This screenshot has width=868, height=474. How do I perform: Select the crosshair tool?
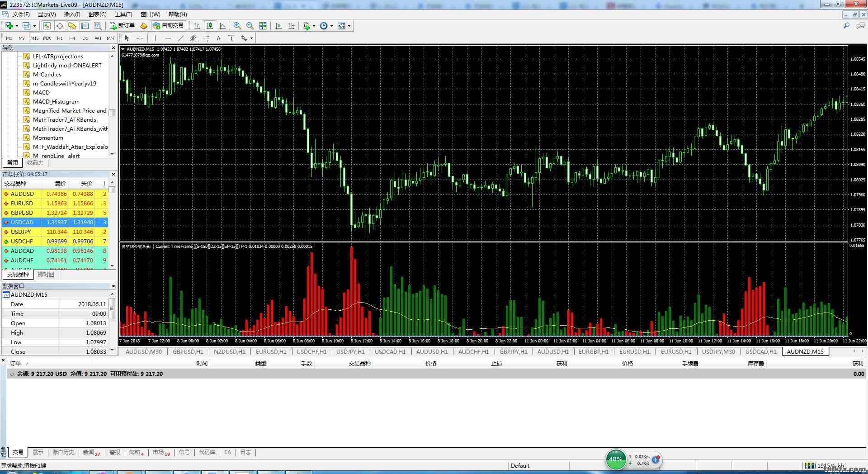click(x=140, y=38)
